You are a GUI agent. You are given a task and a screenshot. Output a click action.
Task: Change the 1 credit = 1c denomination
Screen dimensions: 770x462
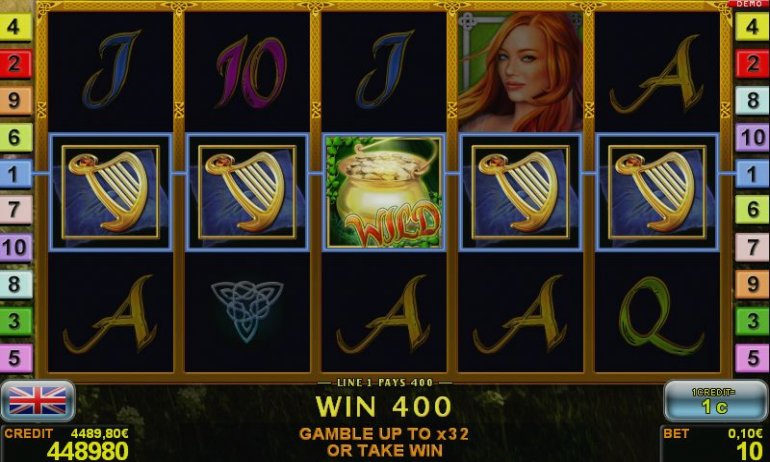point(713,401)
